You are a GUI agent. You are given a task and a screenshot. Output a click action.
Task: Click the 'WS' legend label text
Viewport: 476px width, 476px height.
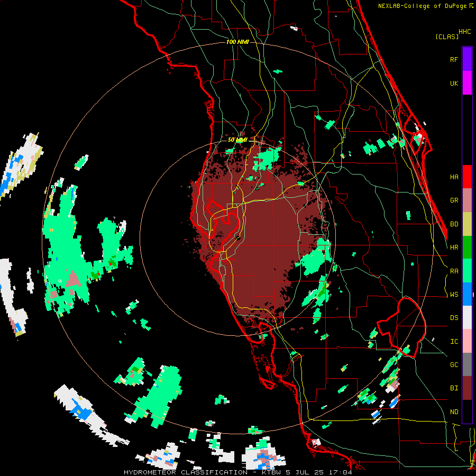point(454,295)
